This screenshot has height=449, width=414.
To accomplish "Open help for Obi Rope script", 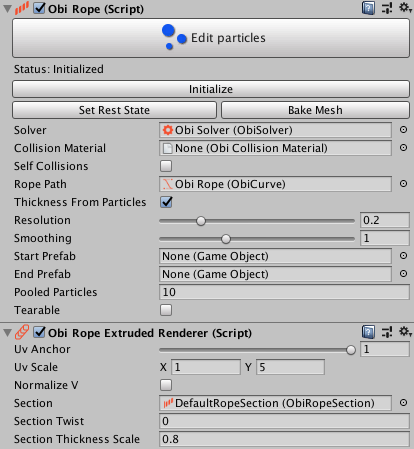I will (x=368, y=8).
